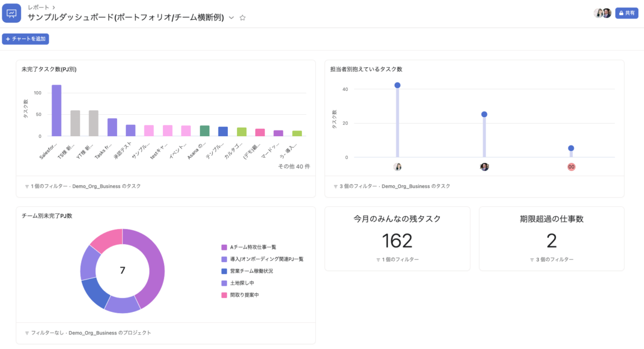644x349 pixels.
Task: Click the star icon next to dashboard title
Action: (x=242, y=17)
